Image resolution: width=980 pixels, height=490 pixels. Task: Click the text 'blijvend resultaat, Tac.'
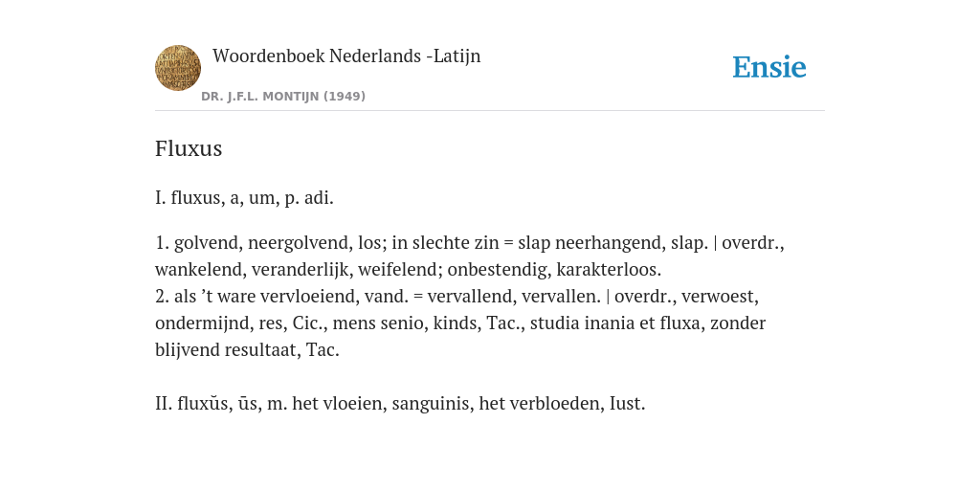coord(247,350)
